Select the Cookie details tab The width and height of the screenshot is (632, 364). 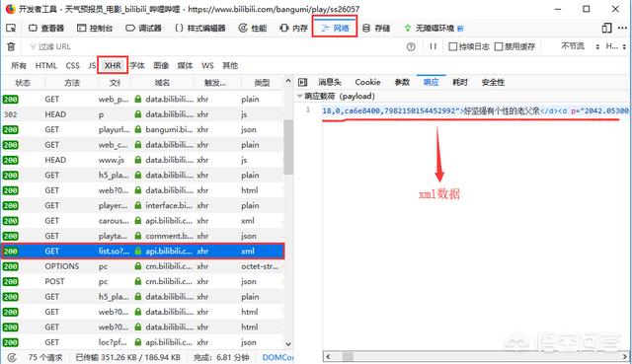tap(367, 82)
